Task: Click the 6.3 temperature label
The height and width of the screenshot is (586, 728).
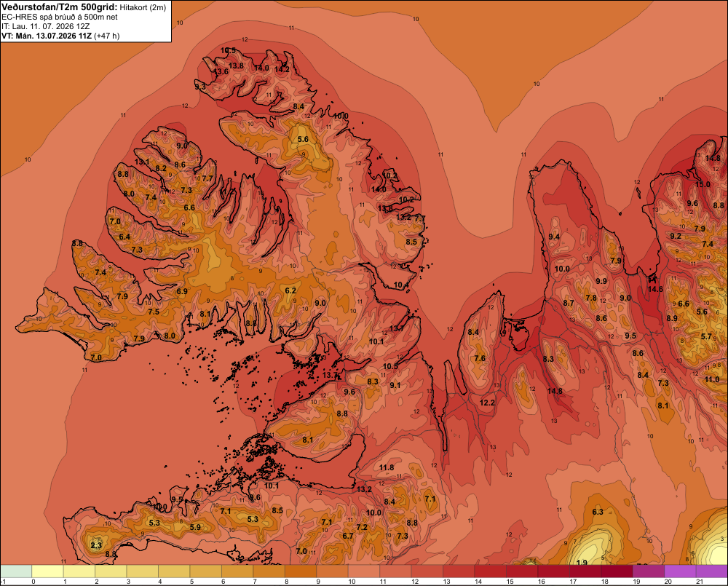Action: click(598, 512)
